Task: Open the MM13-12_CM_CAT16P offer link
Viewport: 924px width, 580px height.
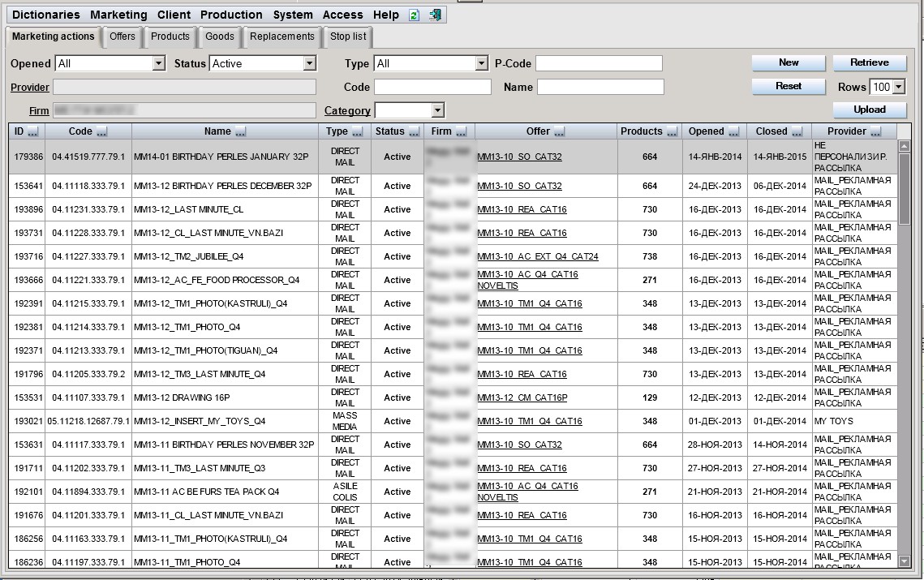Action: click(522, 397)
